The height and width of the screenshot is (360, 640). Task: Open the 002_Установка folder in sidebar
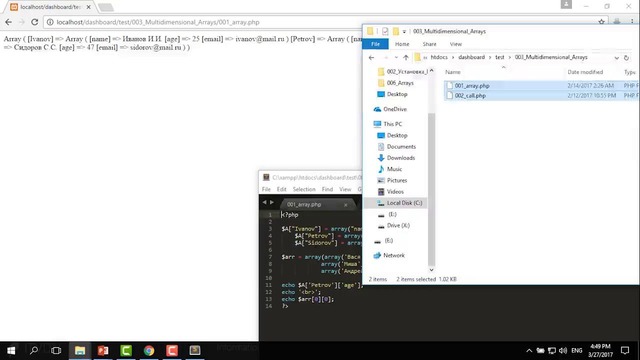(x=403, y=72)
